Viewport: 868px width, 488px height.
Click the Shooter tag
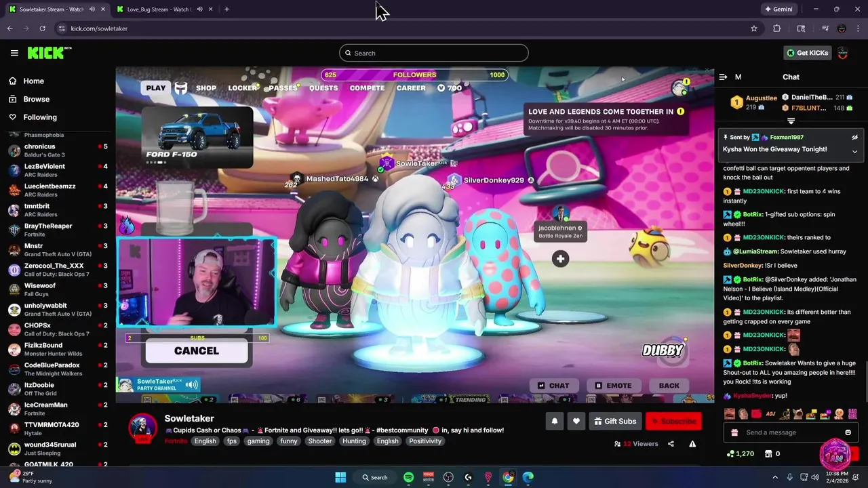click(320, 441)
